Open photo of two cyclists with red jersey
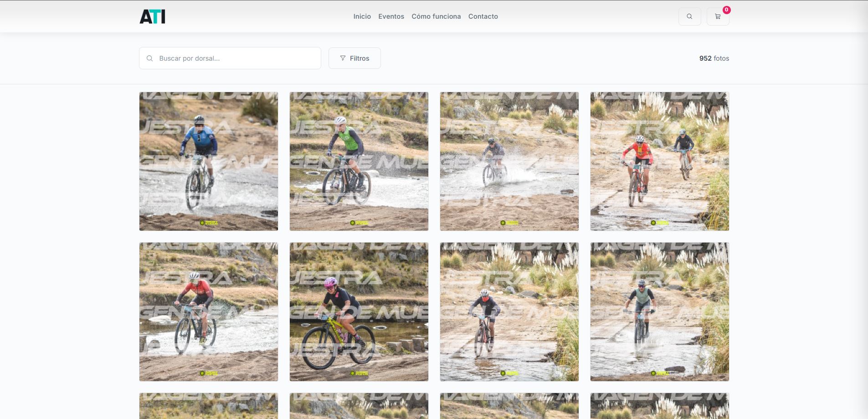This screenshot has width=868, height=419. 660,161
